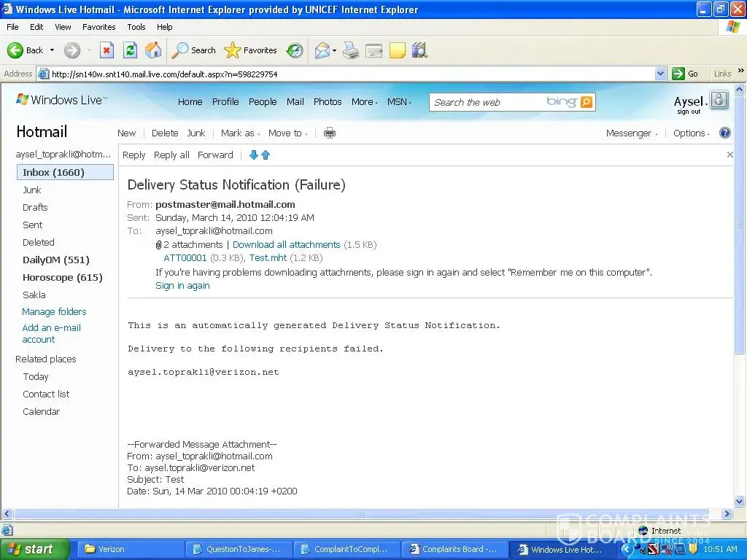747x560 pixels.
Task: Go to browser Home page icon
Action: [153, 50]
